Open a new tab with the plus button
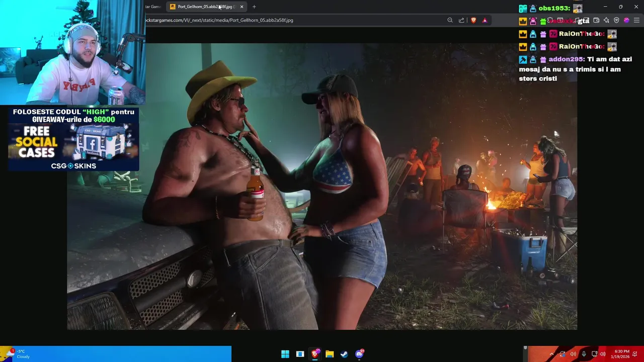The image size is (644, 362). coord(254,7)
